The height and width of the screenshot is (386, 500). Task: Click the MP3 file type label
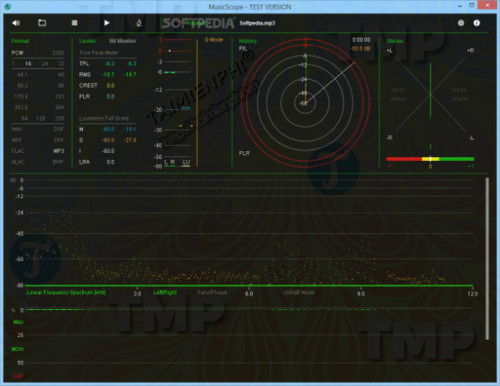point(59,151)
